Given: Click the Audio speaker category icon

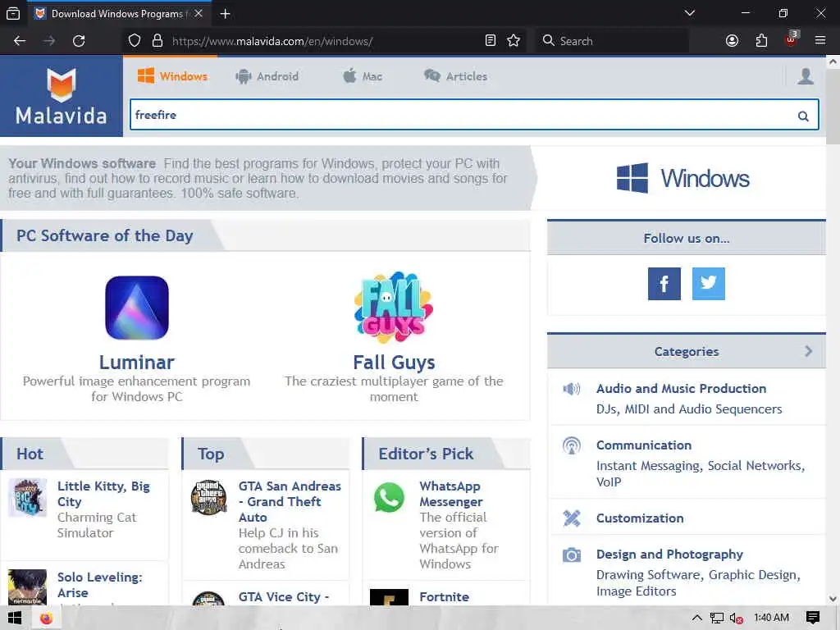Looking at the screenshot, I should pos(572,389).
